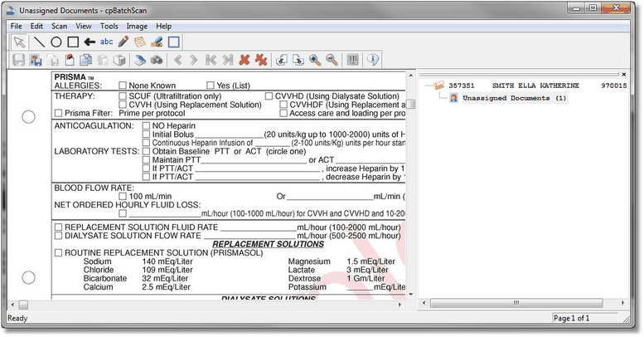Select patient 357351 SMITH ELLA KATHERINE row
This screenshot has height=337, width=644.
[x=538, y=85]
